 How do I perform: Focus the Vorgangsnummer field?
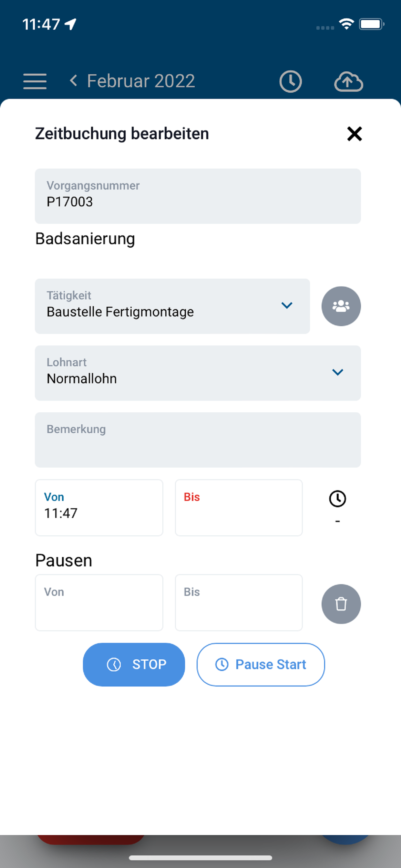tap(198, 196)
